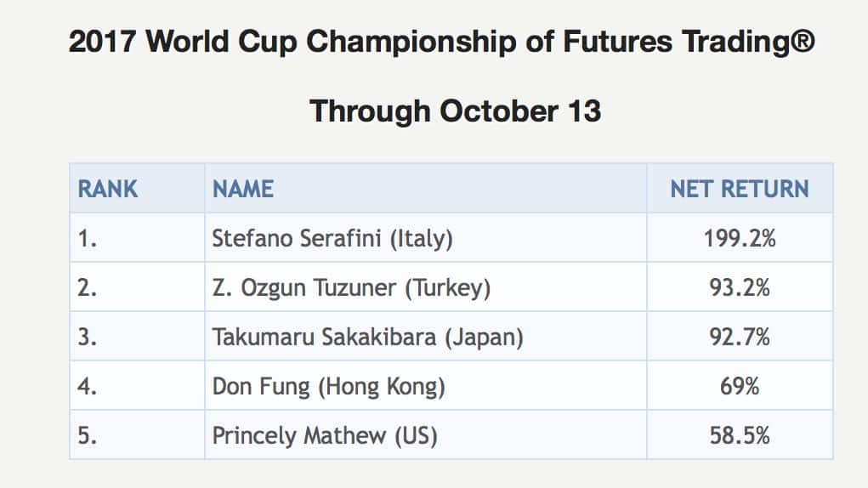This screenshot has height=488, width=868.
Task: Select Takumaru Sakakibara (Japan) cell
Action: click(367, 338)
